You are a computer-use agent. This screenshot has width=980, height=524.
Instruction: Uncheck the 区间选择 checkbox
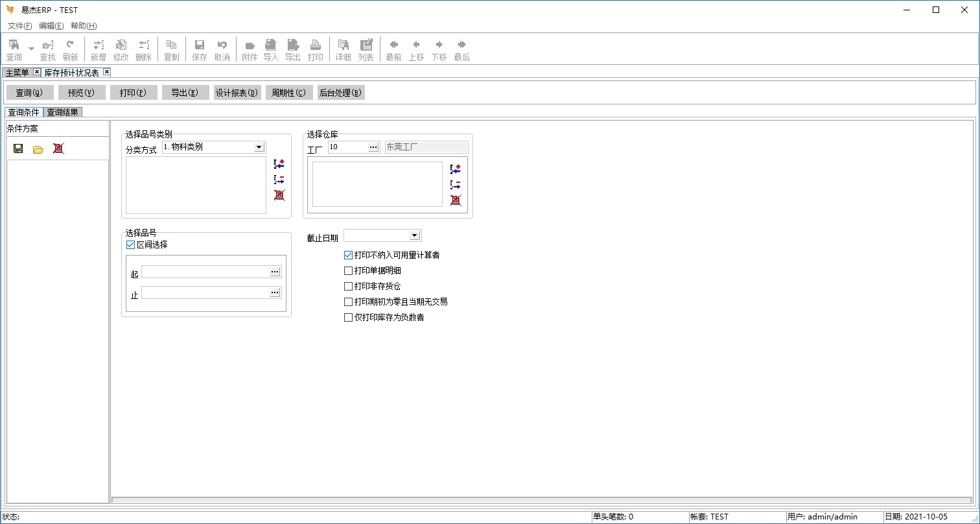130,244
